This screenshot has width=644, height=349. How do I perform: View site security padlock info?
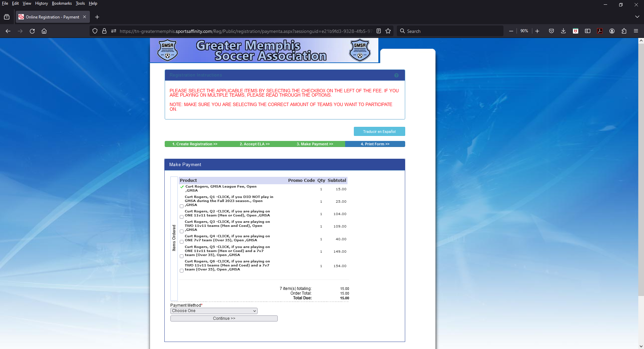104,31
